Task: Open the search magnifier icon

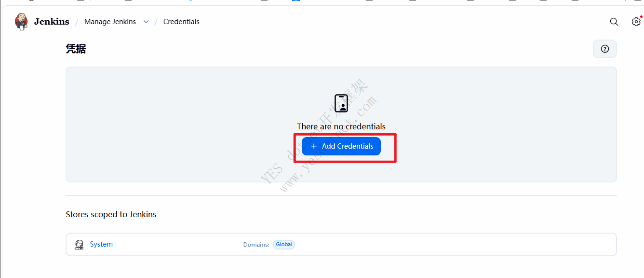Action: [x=614, y=22]
